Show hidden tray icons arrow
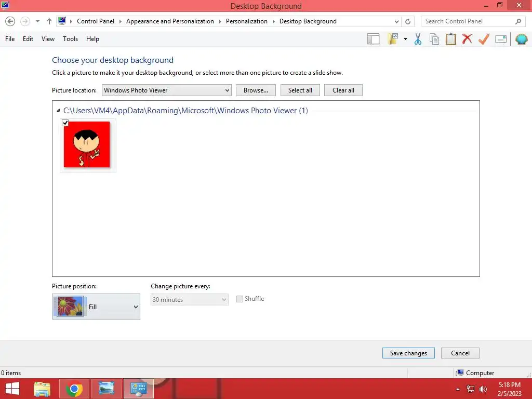Viewport: 532px width, 399px height. (x=458, y=389)
